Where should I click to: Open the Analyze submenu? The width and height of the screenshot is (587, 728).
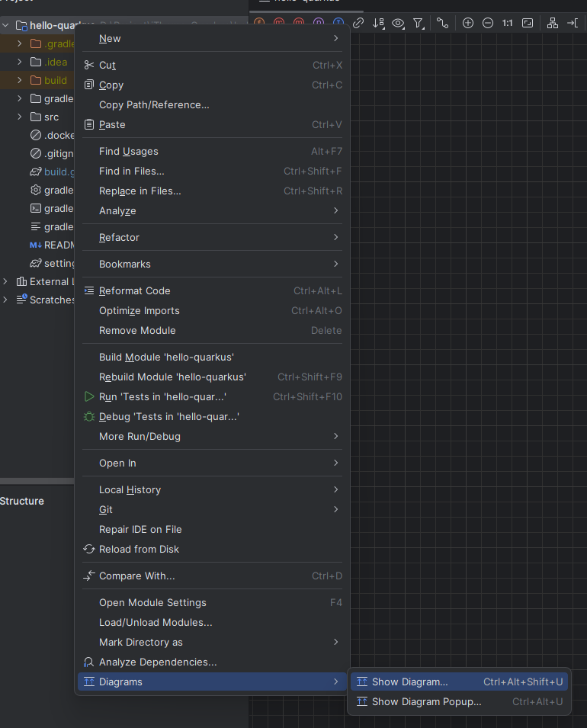[212, 211]
